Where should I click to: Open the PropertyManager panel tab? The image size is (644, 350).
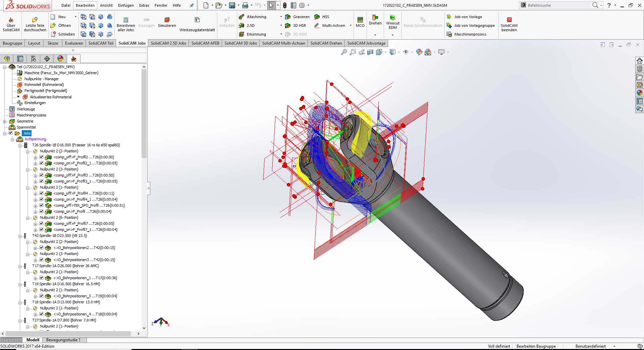(20, 59)
